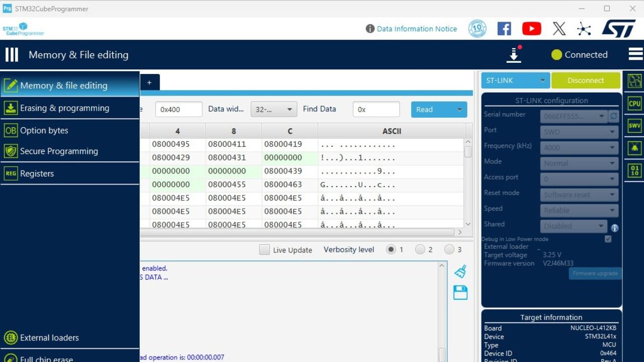Open External loaders page
Screen dimensions: 644x362
coord(70,337)
